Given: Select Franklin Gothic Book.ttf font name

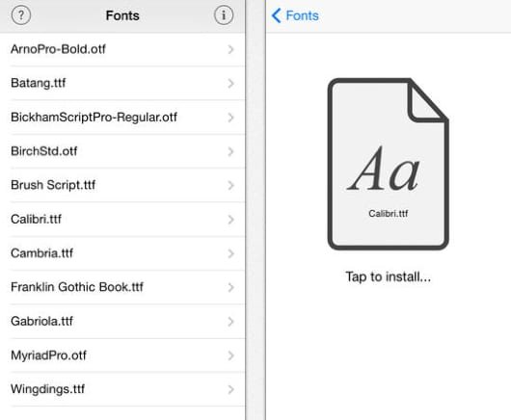Looking at the screenshot, I should click(77, 287).
